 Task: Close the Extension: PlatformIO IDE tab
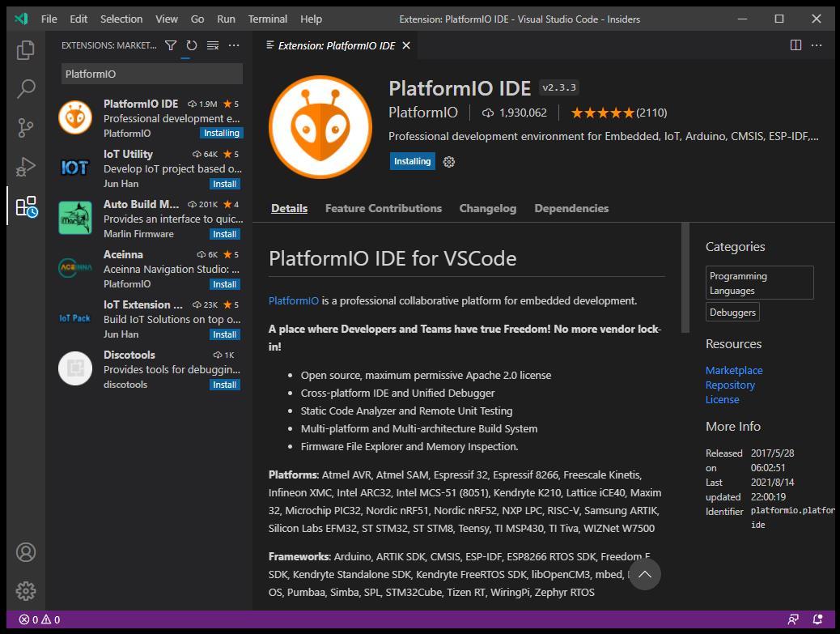pos(406,45)
